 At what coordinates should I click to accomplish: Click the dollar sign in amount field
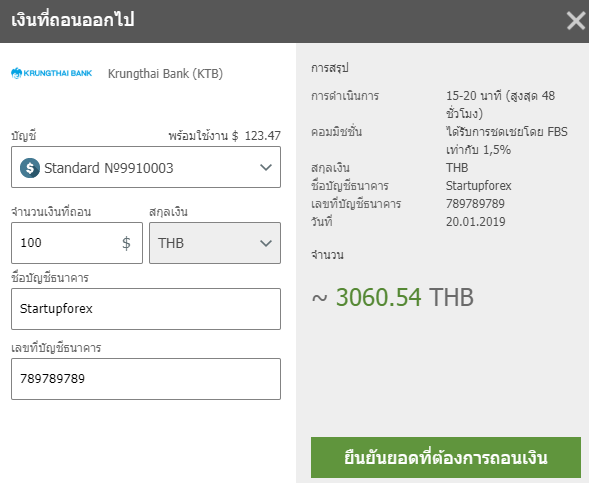click(x=126, y=243)
